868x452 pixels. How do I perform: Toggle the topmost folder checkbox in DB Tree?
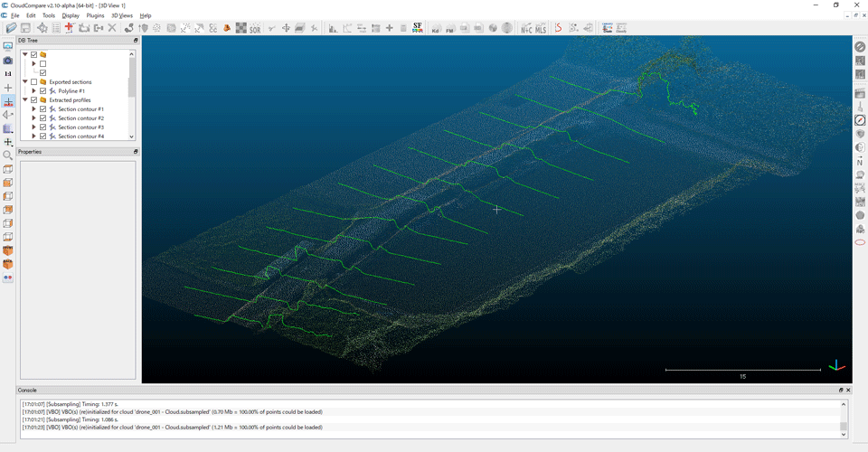(x=33, y=55)
